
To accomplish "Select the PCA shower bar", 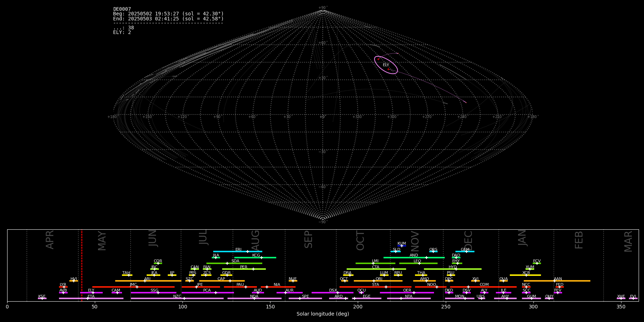I will 208,293.
